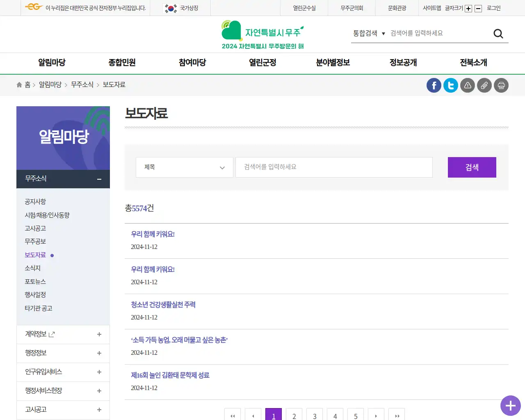Click the purple 검색 search button
Screen dimensions: 525x420
pos(472,167)
